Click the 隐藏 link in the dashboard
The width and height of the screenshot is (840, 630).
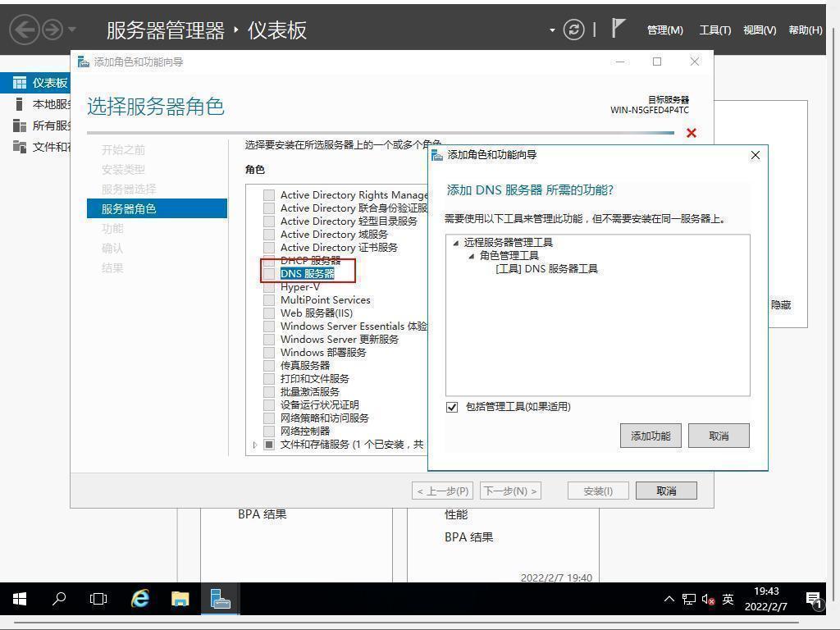point(781,305)
